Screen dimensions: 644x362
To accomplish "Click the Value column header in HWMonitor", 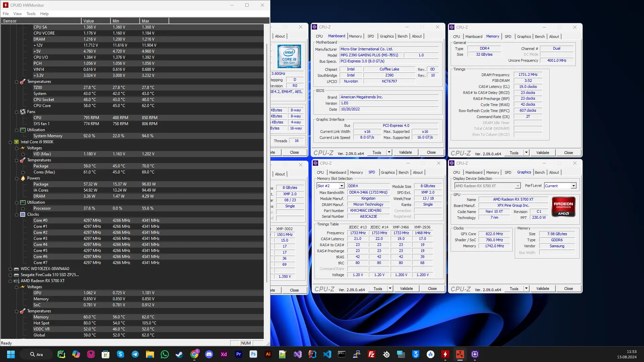I will click(x=96, y=21).
